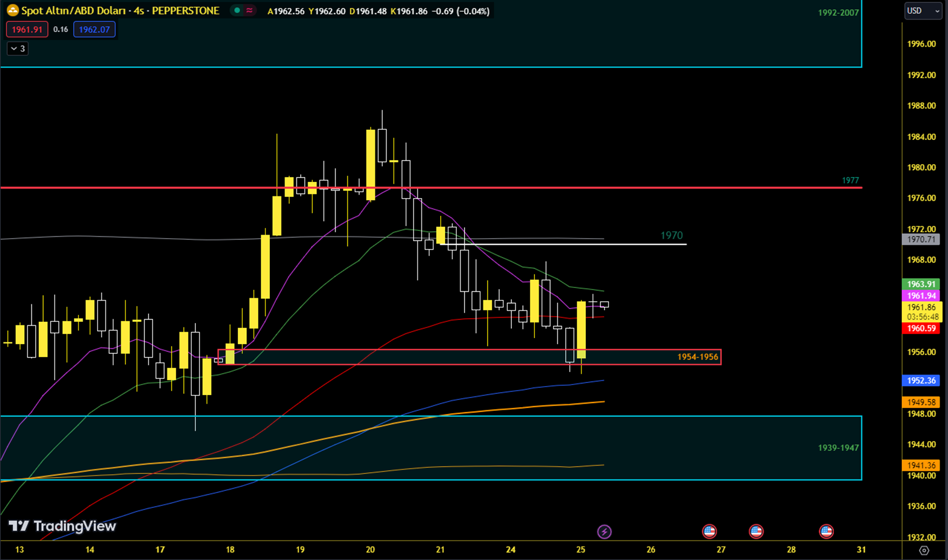Click the red sell price 1961.91 button
This screenshot has height=560, width=948.
coord(27,29)
